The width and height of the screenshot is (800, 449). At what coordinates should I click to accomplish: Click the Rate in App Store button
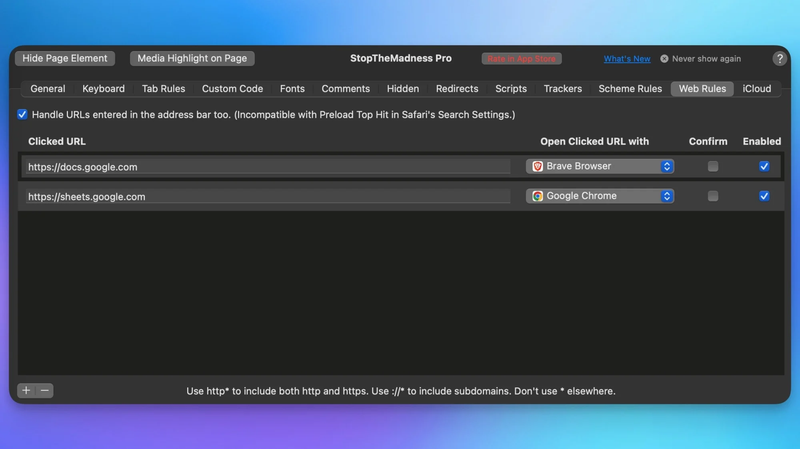coord(521,59)
